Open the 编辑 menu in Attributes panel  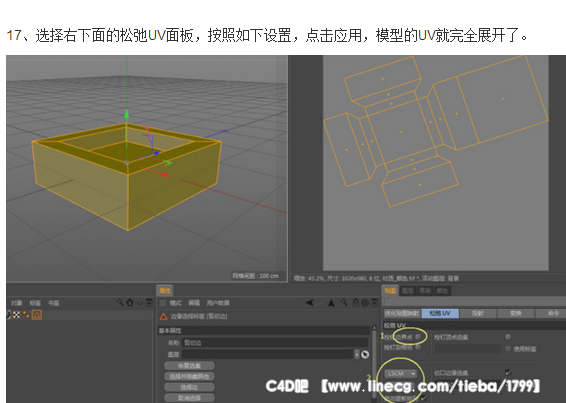pyautogui.click(x=194, y=303)
